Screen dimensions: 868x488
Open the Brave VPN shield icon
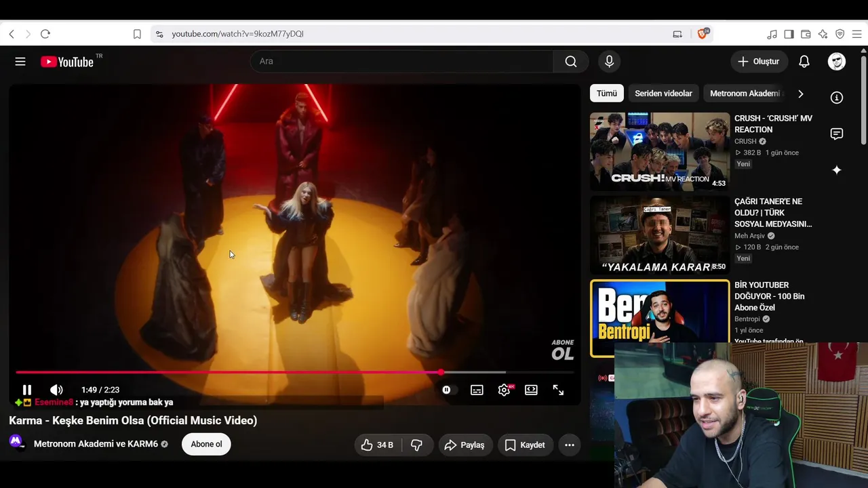click(840, 34)
